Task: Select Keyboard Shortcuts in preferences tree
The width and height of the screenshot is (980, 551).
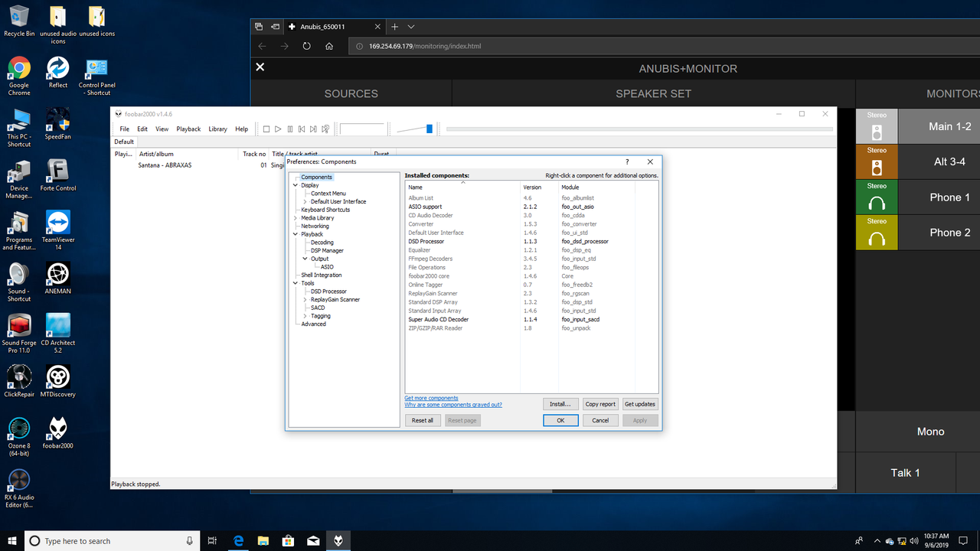Action: point(325,210)
